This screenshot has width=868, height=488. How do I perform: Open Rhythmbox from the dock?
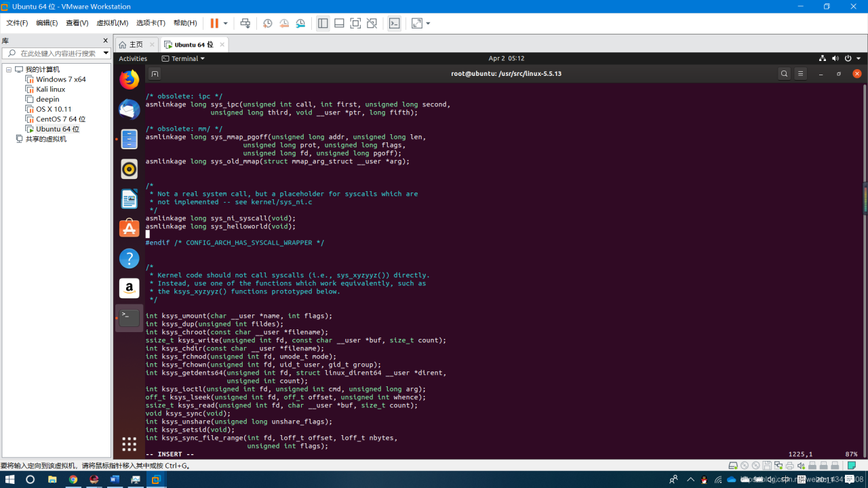click(x=129, y=169)
